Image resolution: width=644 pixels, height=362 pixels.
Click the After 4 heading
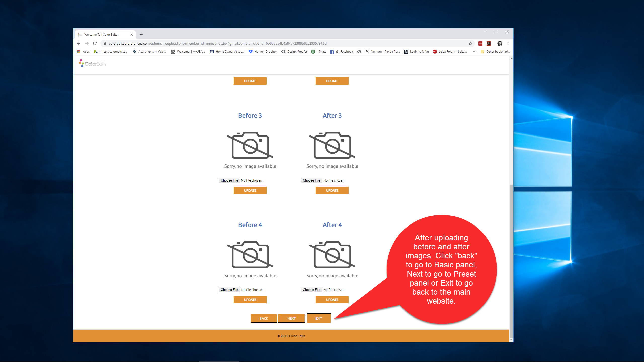[332, 225]
